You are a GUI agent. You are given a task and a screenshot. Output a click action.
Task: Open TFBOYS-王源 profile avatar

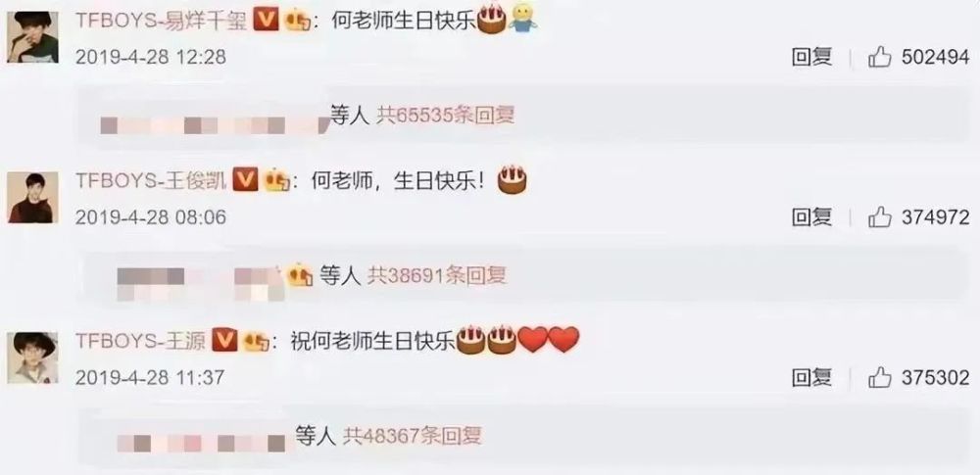coord(32,357)
